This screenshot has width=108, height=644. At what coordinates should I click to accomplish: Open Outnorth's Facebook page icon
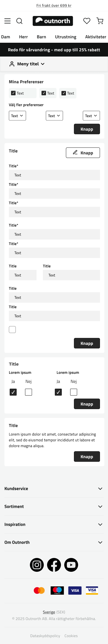tap(54, 565)
